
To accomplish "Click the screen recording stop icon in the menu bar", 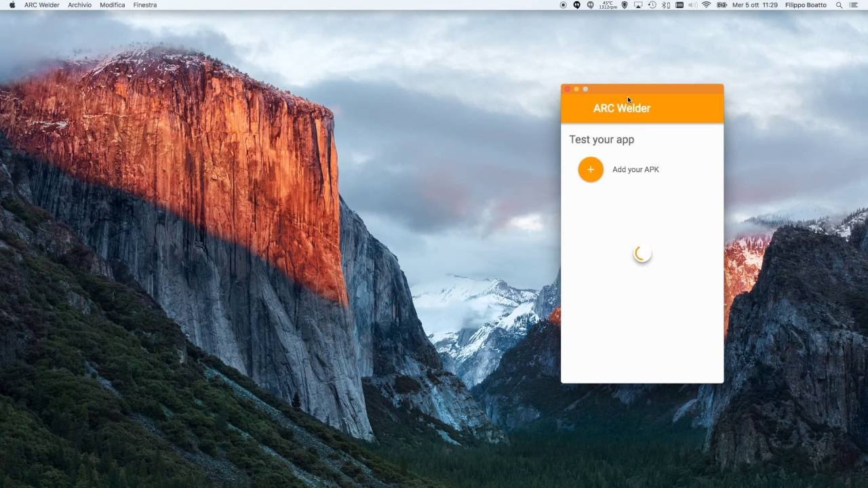I will [x=564, y=5].
